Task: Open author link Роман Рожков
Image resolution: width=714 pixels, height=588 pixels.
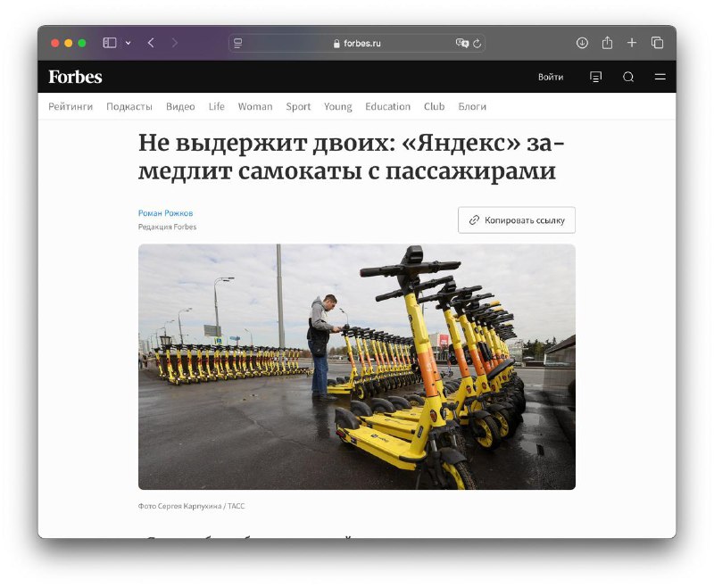Action: [165, 213]
